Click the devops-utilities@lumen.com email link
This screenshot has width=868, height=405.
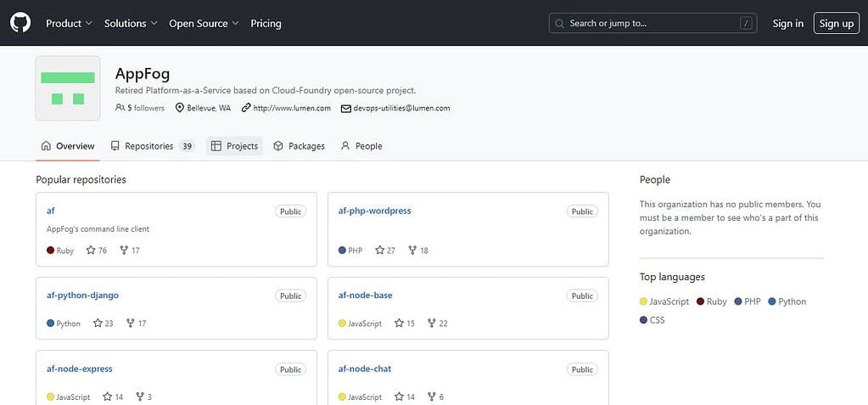point(401,108)
